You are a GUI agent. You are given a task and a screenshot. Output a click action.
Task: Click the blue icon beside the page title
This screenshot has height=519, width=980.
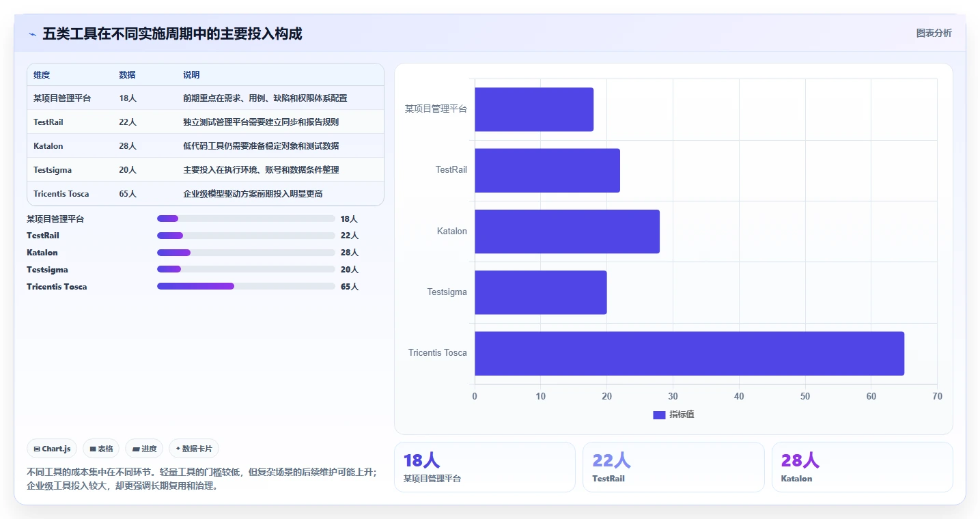(x=32, y=34)
